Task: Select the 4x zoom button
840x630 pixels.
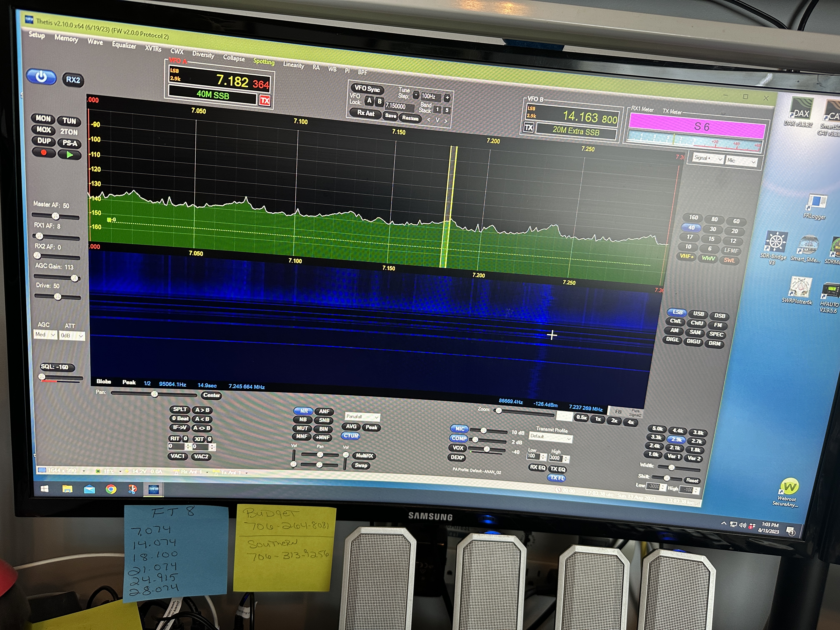Action: [630, 422]
